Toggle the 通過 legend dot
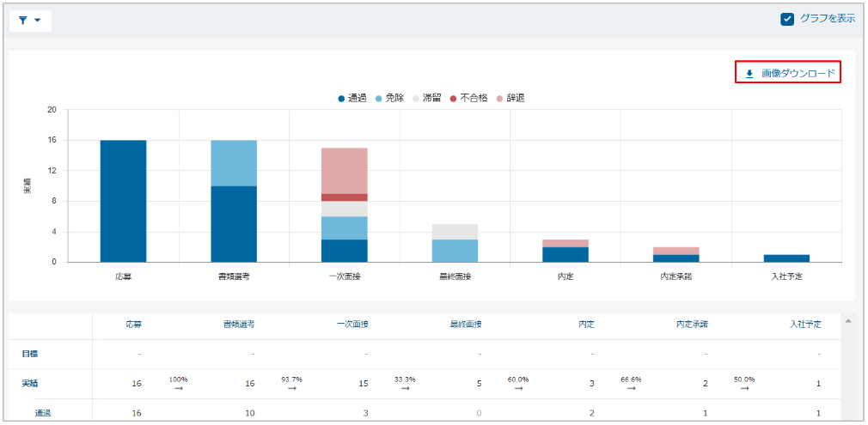 tap(342, 99)
